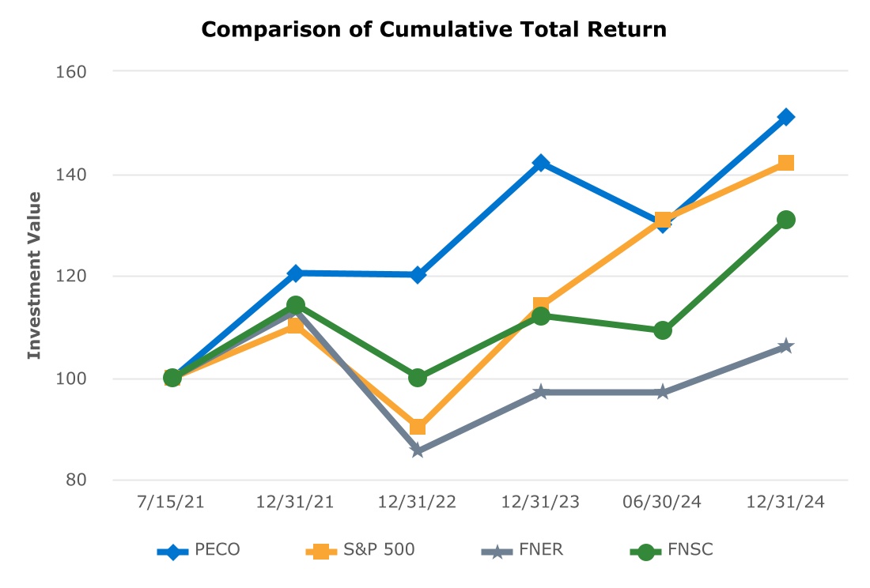Click the FNER legend label text

[542, 550]
